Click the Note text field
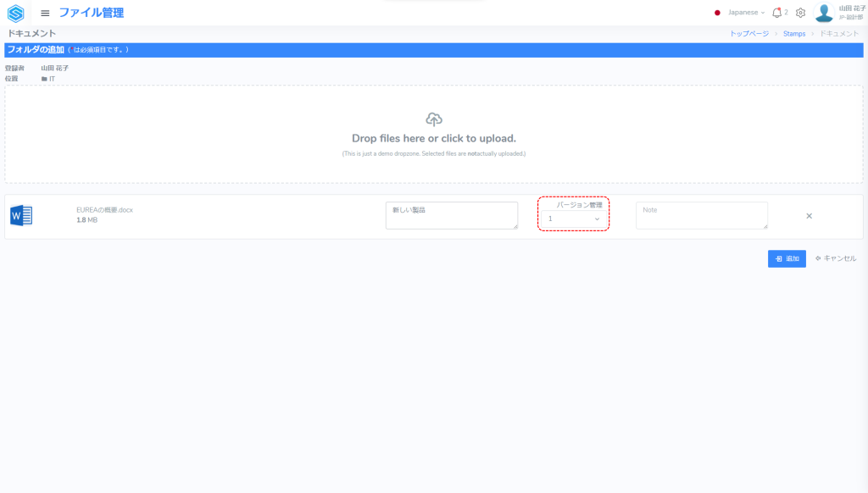Screen dimensions: 868x493 coord(702,215)
